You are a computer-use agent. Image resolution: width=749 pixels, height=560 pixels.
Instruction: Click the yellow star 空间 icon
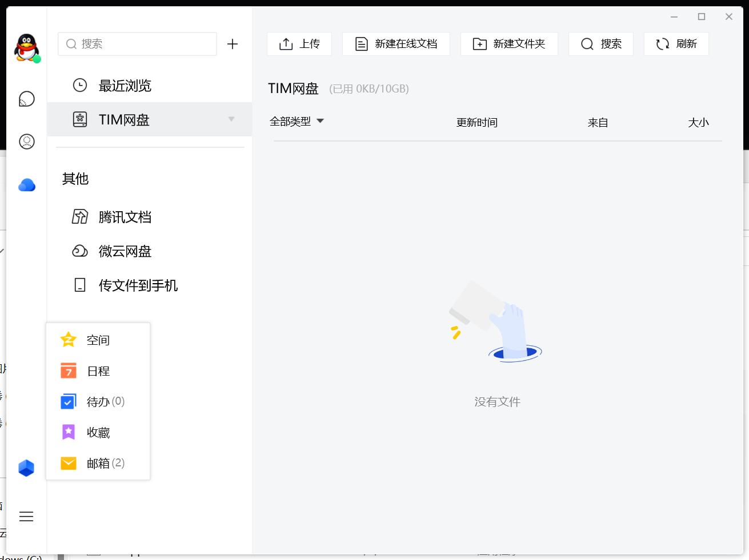coord(69,340)
